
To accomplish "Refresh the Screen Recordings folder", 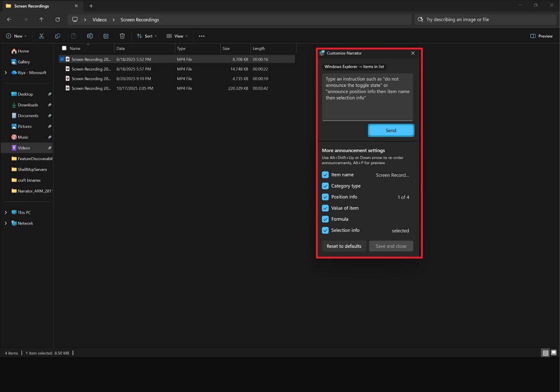I will (x=57, y=20).
